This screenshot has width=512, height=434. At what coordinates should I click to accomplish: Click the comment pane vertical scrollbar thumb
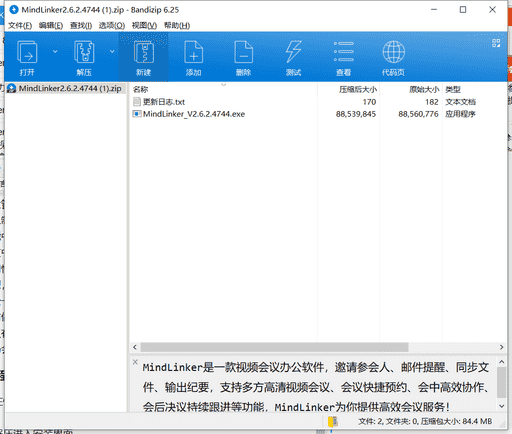pyautogui.click(x=501, y=382)
